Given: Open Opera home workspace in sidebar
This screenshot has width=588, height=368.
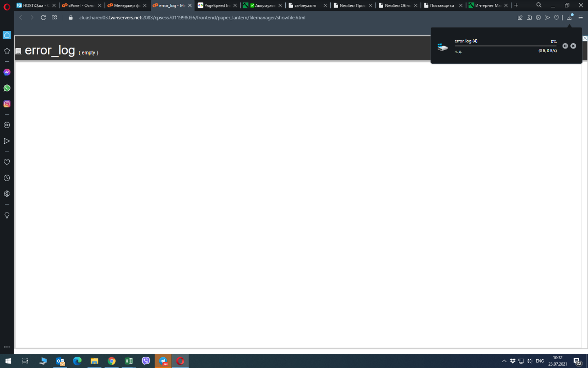Looking at the screenshot, I should pyautogui.click(x=7, y=35).
